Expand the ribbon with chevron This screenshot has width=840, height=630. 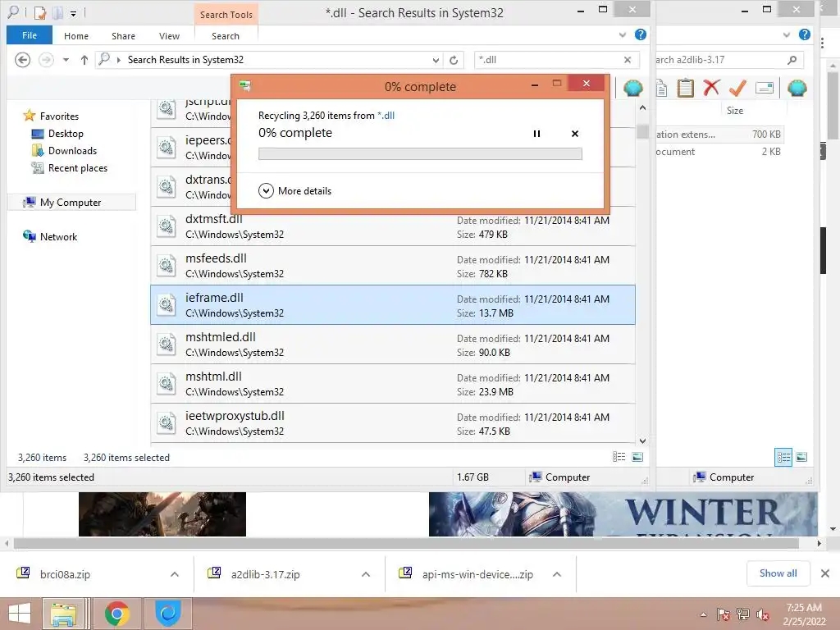click(622, 35)
